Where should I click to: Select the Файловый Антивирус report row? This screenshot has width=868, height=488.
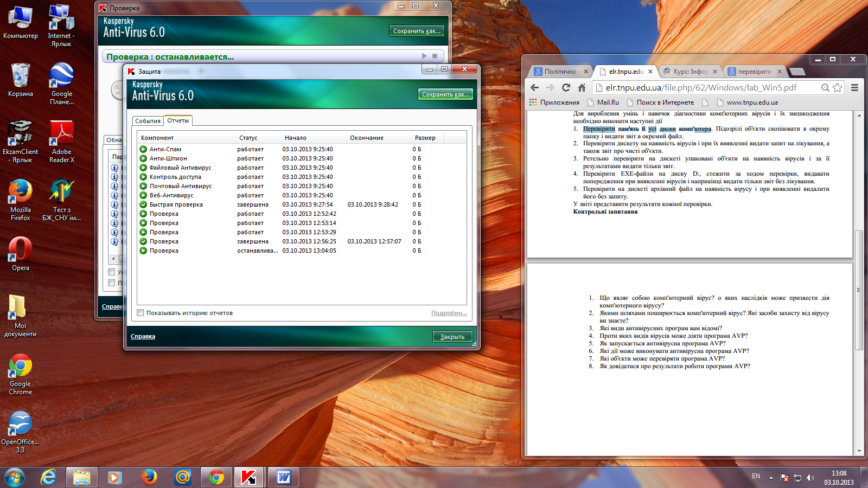[302, 168]
